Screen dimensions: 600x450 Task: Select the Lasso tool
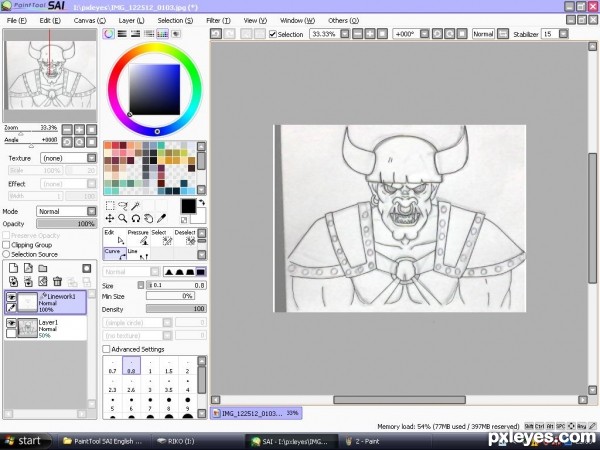(123, 206)
